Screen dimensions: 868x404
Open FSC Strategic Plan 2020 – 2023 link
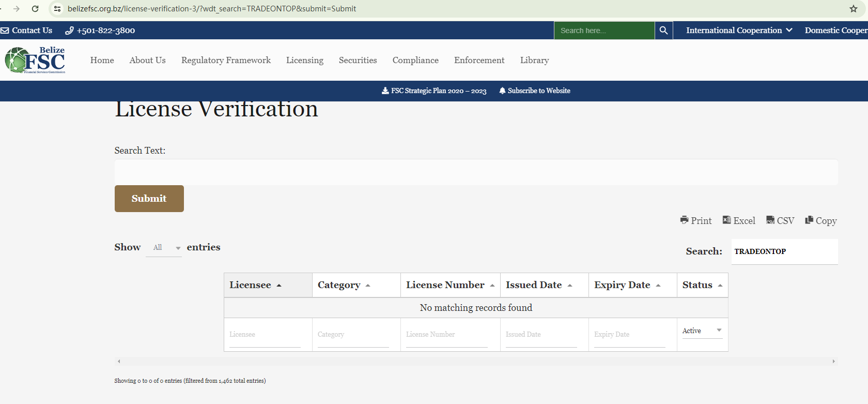pyautogui.click(x=439, y=91)
